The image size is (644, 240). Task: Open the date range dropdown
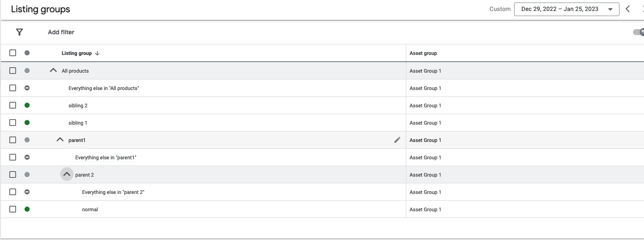567,9
